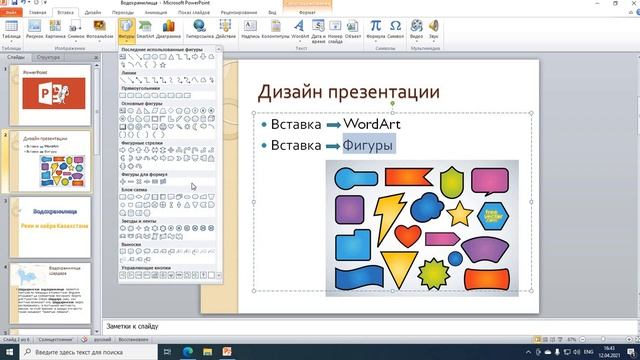Select the straight line under Линии
Viewport: 640px width, 360px height.
click(x=123, y=80)
